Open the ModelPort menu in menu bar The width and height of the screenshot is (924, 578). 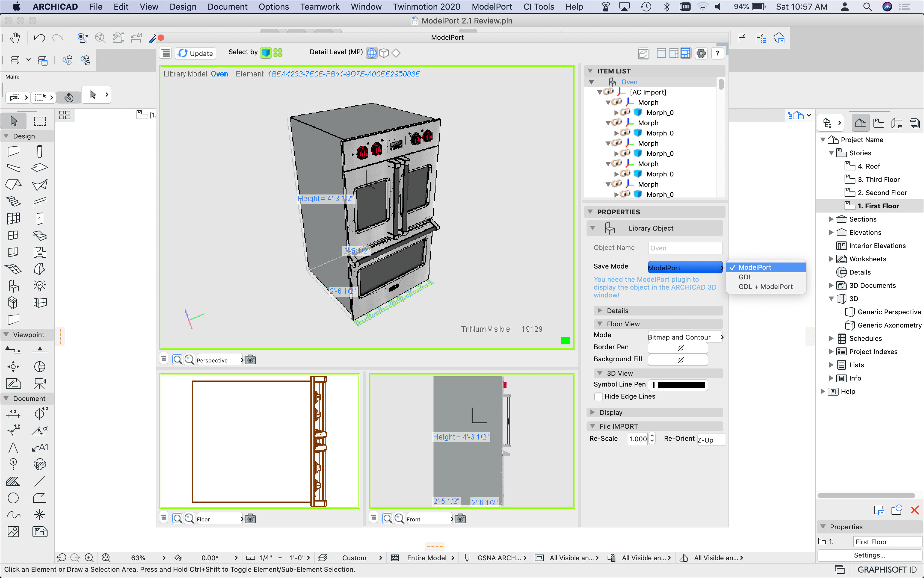[x=492, y=7]
